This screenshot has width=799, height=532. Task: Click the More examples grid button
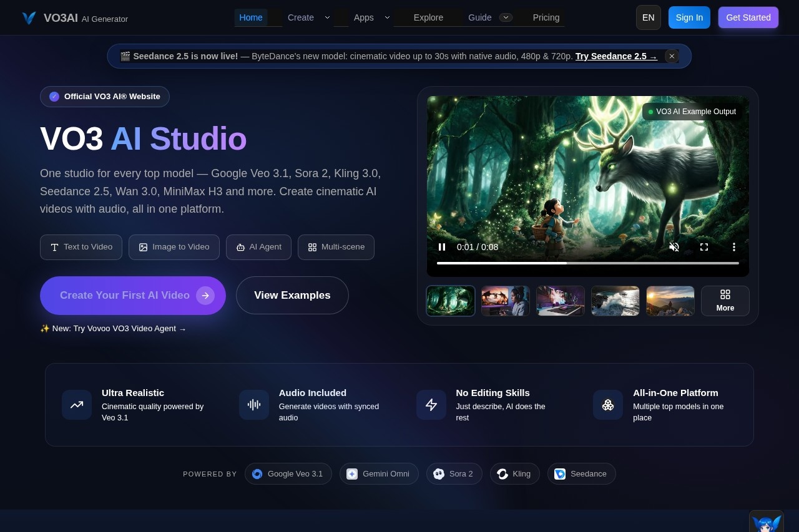click(725, 301)
